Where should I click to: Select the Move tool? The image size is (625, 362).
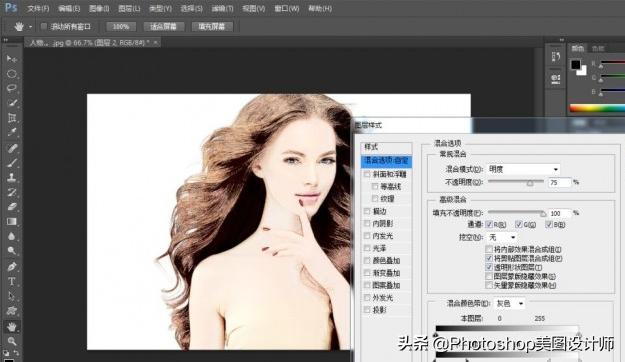coord(12,59)
